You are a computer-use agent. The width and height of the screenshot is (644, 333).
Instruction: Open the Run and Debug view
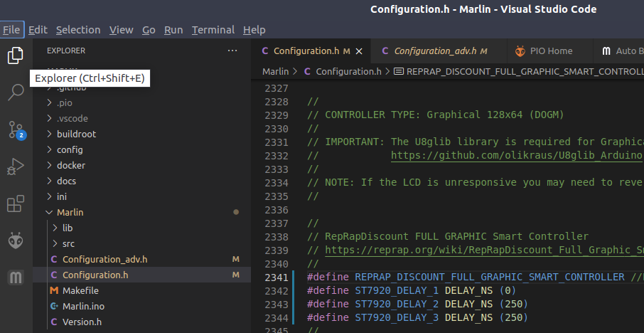[x=16, y=166]
